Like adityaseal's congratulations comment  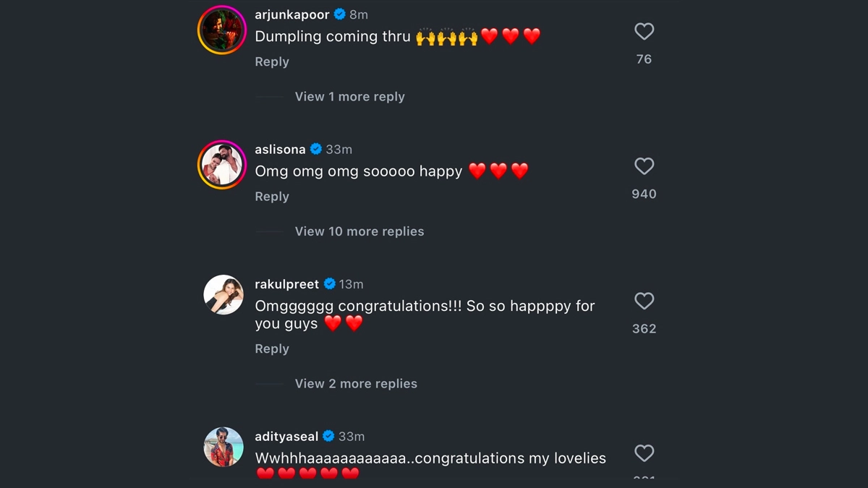click(644, 453)
